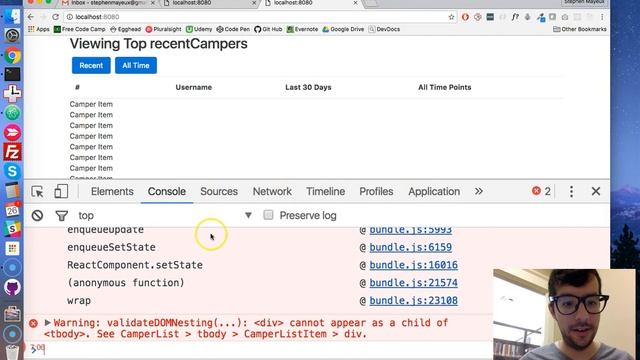Open the Chrome three-dot menu
The height and width of the screenshot is (360, 640).
tap(602, 17)
